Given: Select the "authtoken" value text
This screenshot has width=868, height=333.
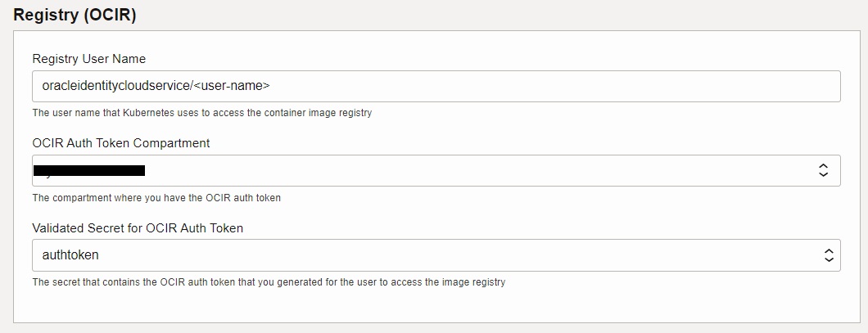Looking at the screenshot, I should pos(70,255).
